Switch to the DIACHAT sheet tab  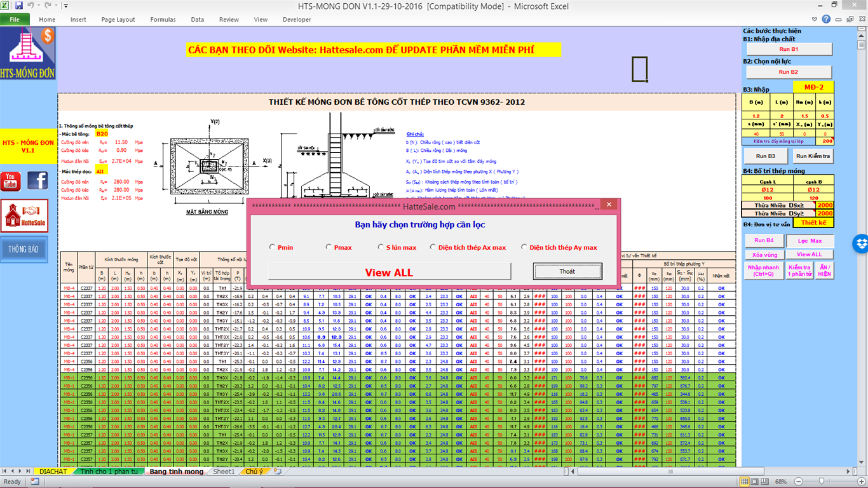pos(53,471)
